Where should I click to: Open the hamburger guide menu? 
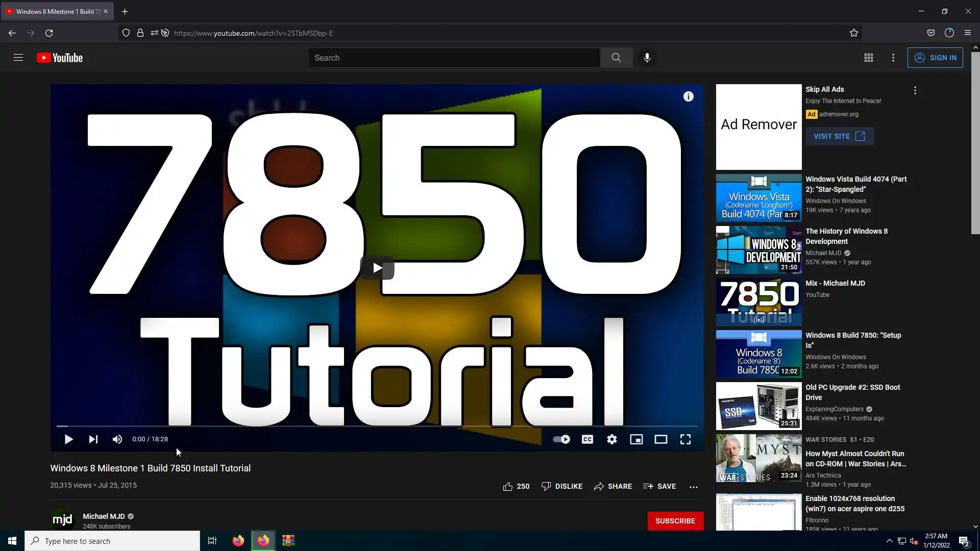pos(18,58)
